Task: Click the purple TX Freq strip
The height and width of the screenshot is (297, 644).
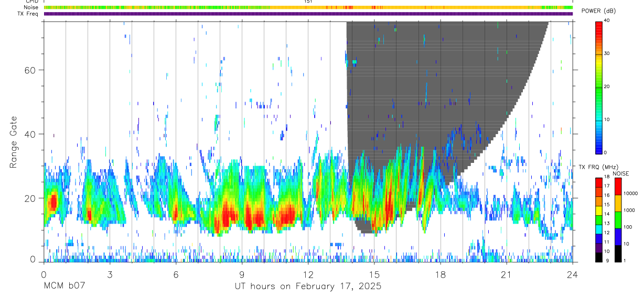Action: [x=308, y=14]
